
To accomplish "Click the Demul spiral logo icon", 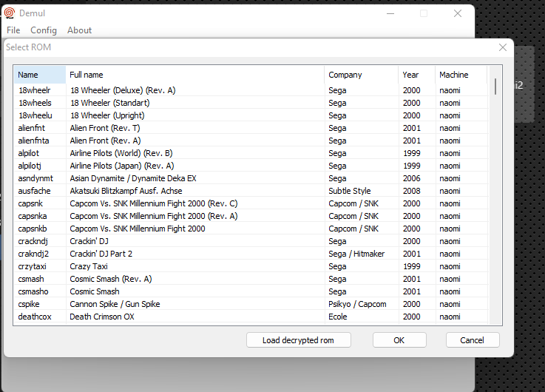I will click(x=10, y=13).
